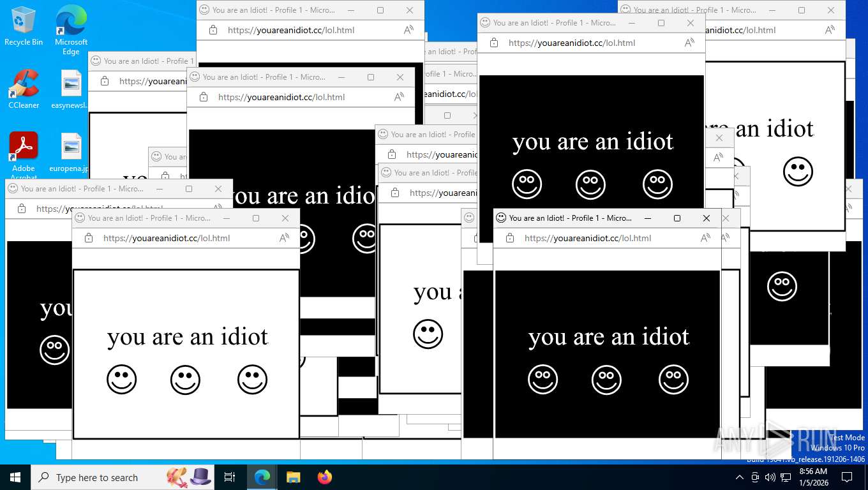
Task: Open Task View from the taskbar
Action: point(230,477)
